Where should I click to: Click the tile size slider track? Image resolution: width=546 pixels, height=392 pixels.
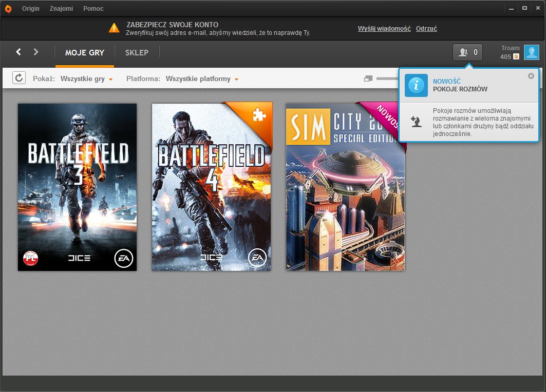387,79
